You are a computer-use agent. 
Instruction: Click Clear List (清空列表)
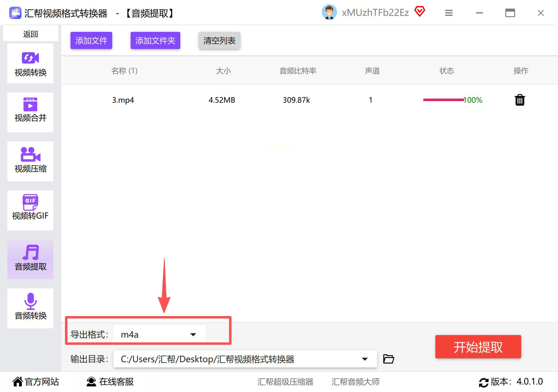click(220, 40)
